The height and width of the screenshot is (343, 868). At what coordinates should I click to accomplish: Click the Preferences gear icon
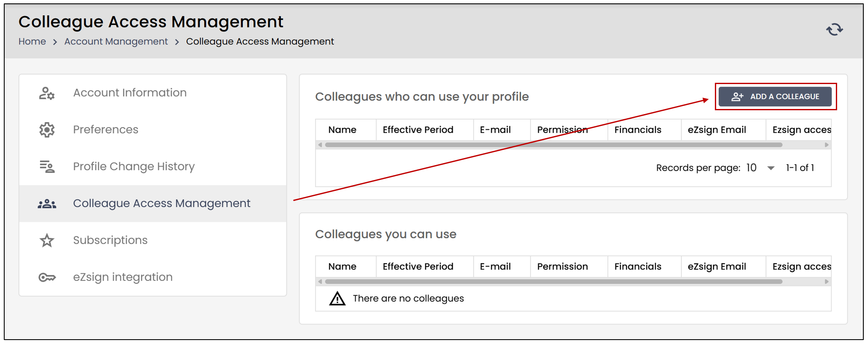(47, 130)
